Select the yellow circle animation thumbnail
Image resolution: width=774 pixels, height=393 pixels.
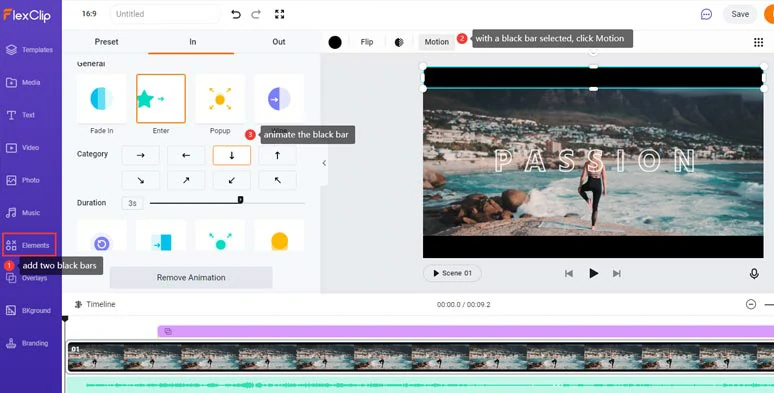tap(279, 236)
